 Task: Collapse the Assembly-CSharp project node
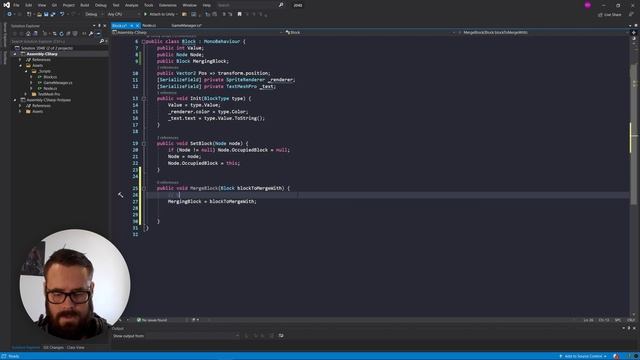pos(15,54)
